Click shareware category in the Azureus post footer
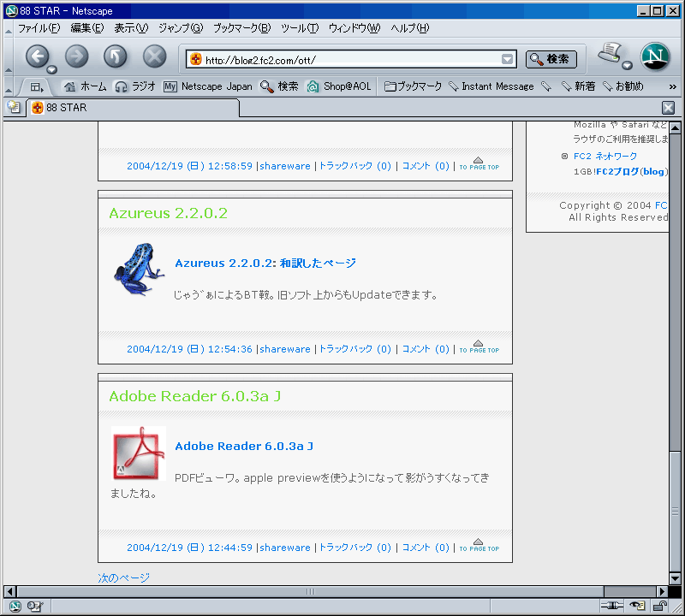This screenshot has height=616, width=685. 285,349
